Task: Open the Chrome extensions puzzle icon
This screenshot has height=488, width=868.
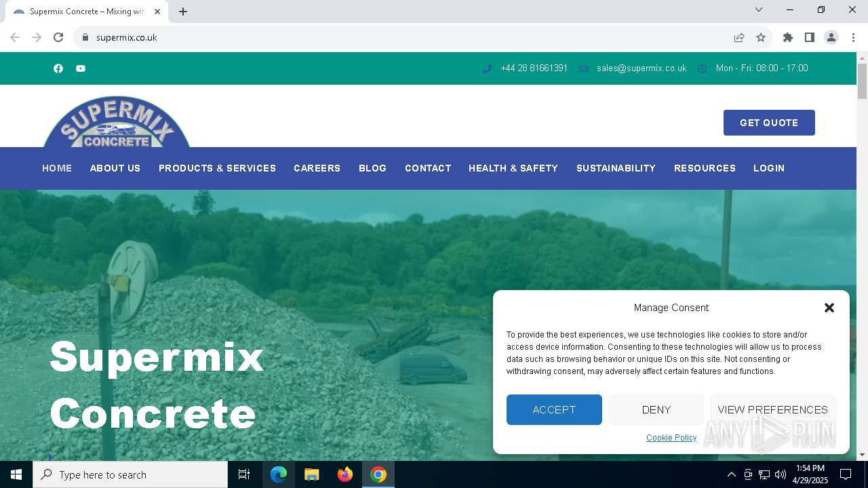Action: [788, 37]
